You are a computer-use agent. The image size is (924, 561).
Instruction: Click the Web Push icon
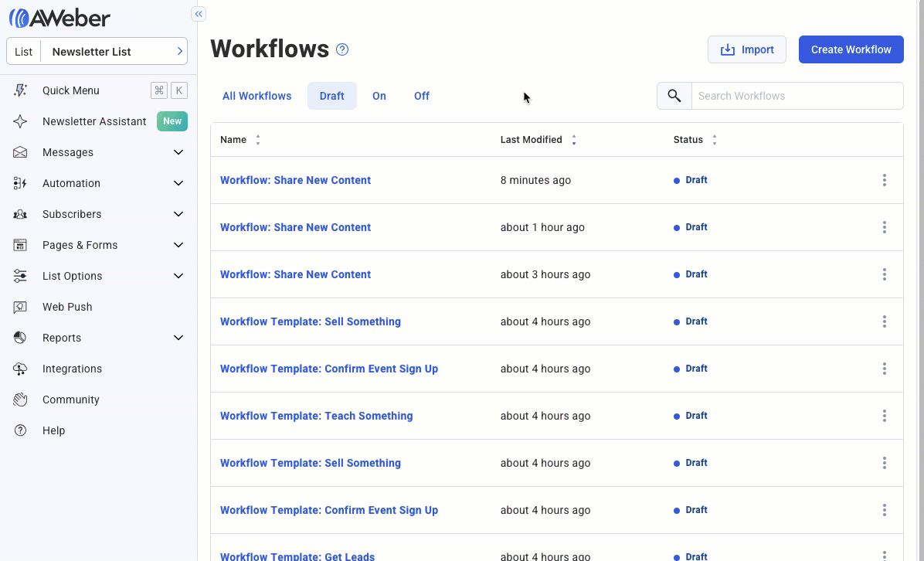[21, 307]
